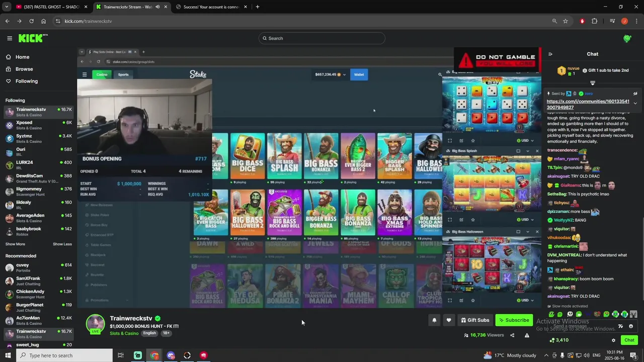Switch to the Success account connected tab
Image resolution: width=644 pixels, height=362 pixels.
(211, 7)
